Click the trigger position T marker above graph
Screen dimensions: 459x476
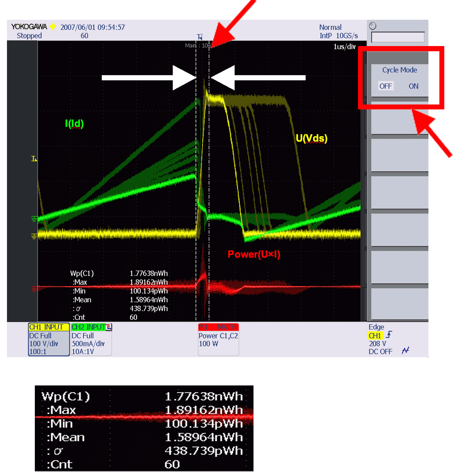[200, 37]
